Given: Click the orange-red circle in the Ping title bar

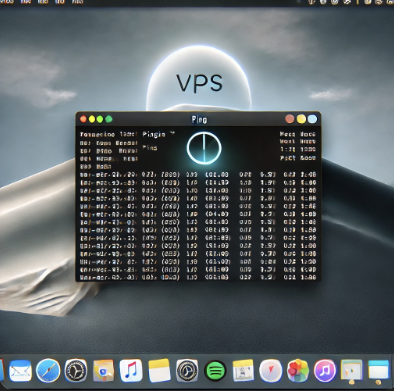Looking at the screenshot, I should coord(290,119).
